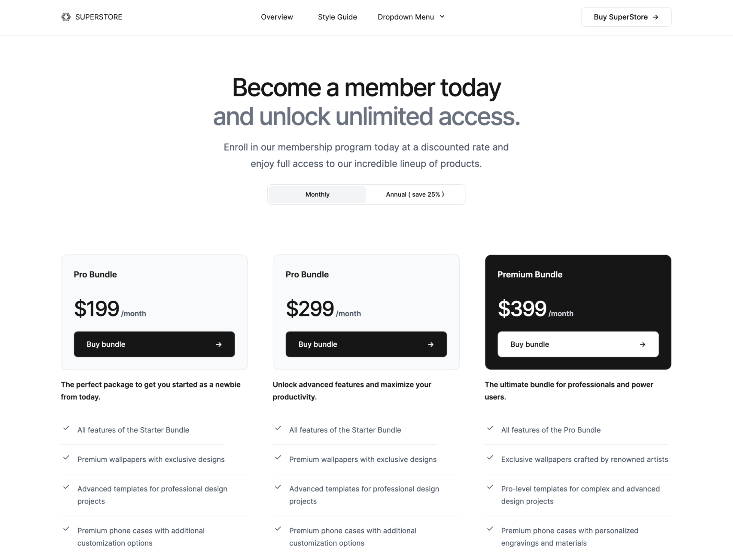Click checkmark beside Exclusive wallpapers crafted by renowned artists
Viewport: 733px width, 560px height.
click(x=490, y=458)
